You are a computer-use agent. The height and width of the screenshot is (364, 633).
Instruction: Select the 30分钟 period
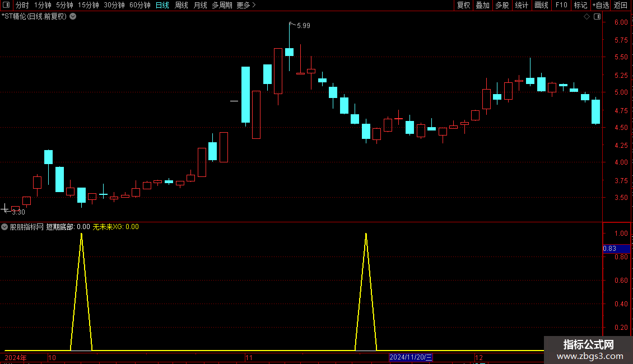coord(114,5)
